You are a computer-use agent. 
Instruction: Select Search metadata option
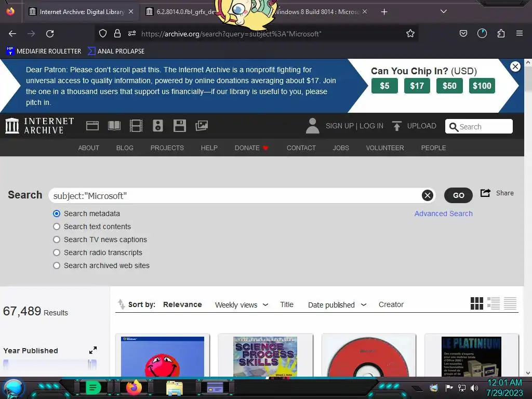pyautogui.click(x=57, y=214)
